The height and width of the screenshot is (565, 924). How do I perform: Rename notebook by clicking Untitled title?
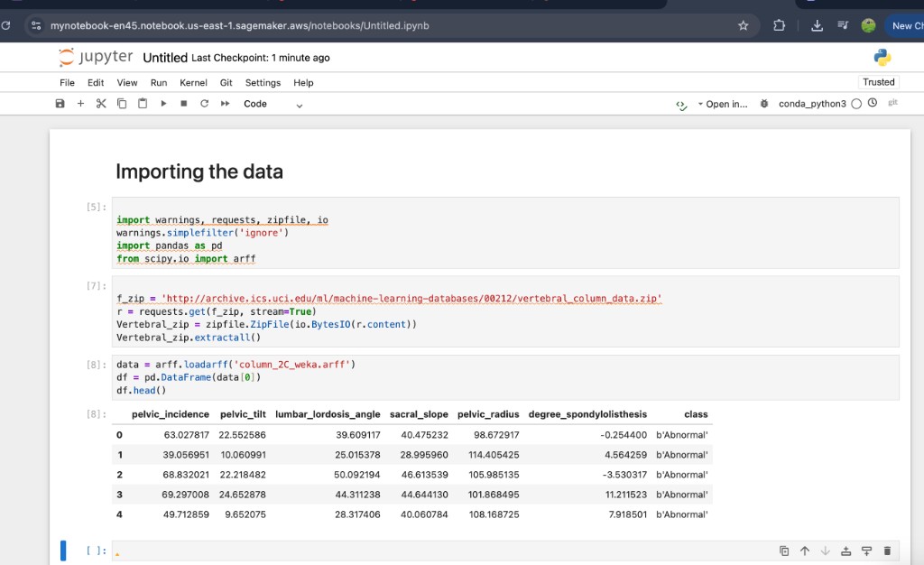point(165,58)
